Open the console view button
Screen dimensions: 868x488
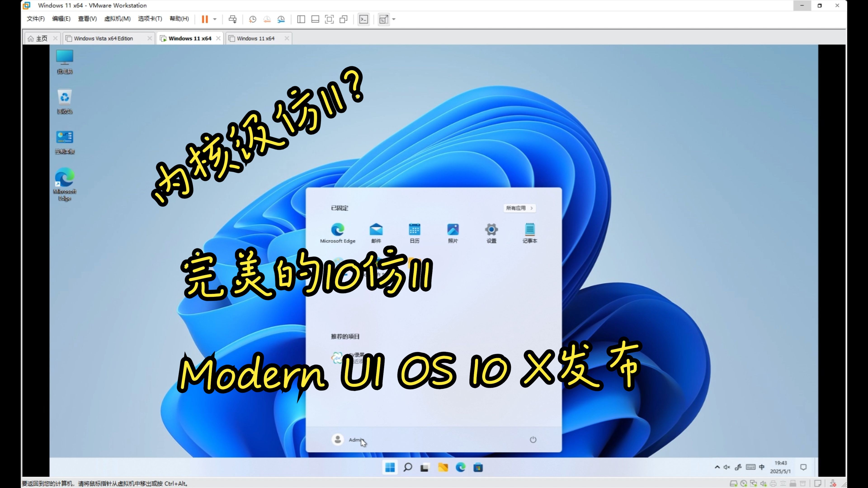click(x=363, y=19)
